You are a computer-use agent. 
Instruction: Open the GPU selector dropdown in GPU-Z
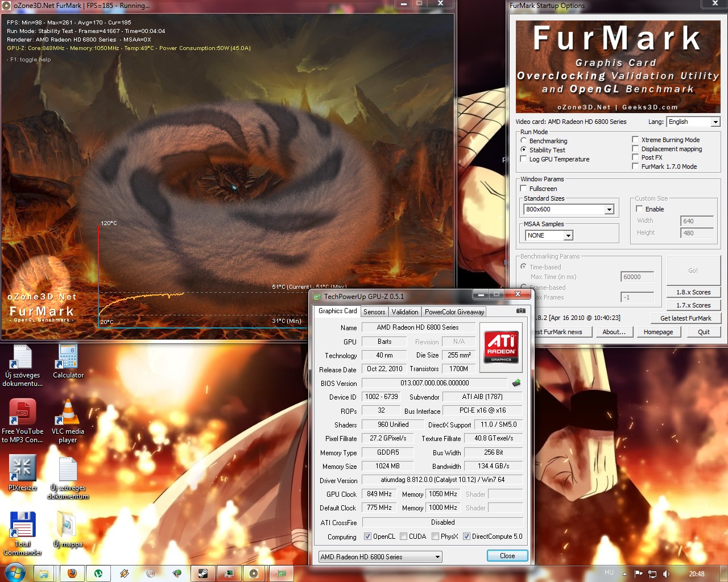pyautogui.click(x=380, y=557)
